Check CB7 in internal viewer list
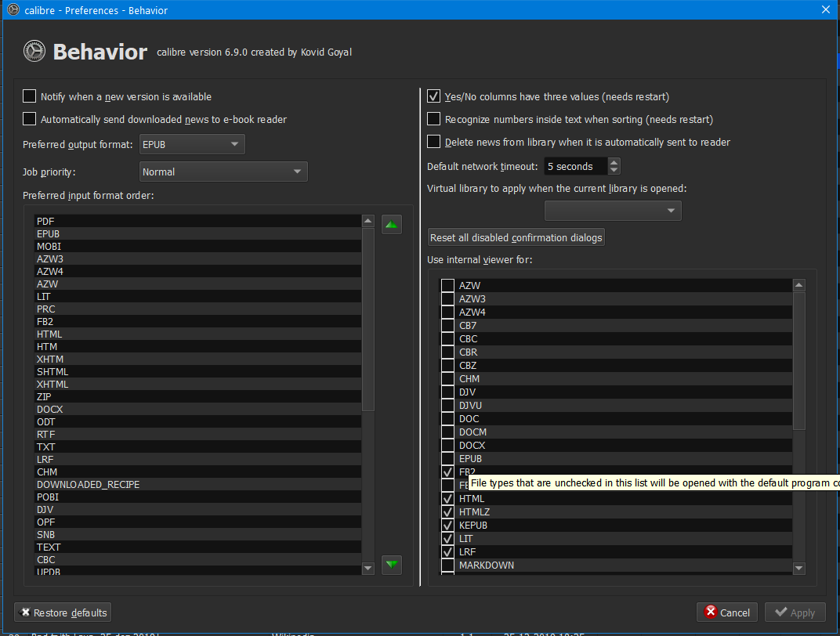Viewport: 840px width, 636px height. (448, 326)
